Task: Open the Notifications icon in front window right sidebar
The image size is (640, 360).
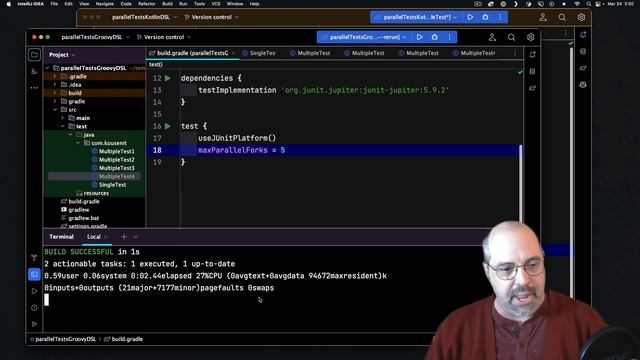Action: tap(532, 55)
